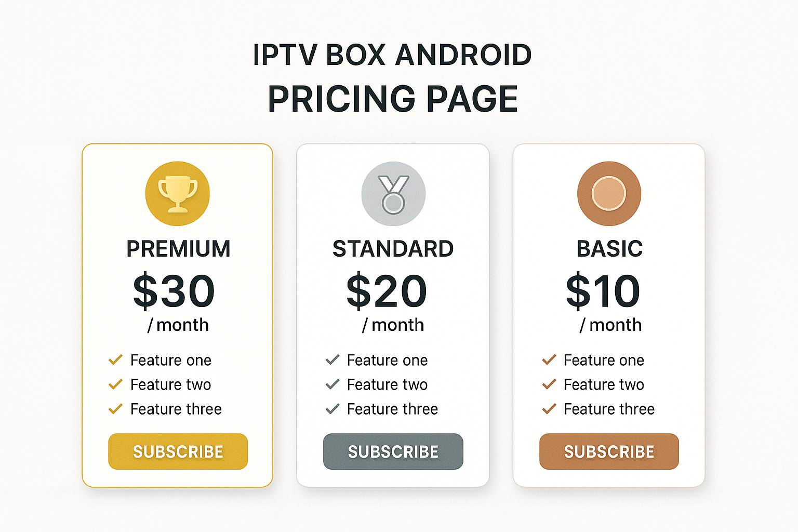Click Premium's Feature three checkmark
The height and width of the screenshot is (532, 798).
(115, 409)
